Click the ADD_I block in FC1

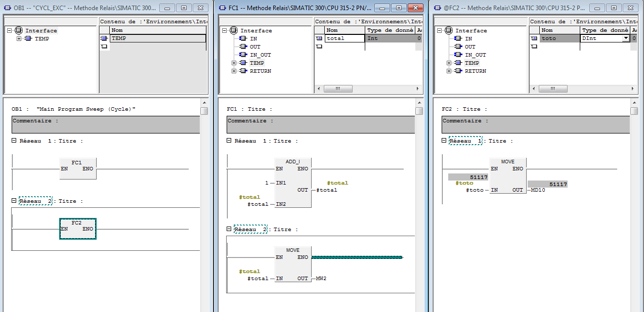(293, 182)
